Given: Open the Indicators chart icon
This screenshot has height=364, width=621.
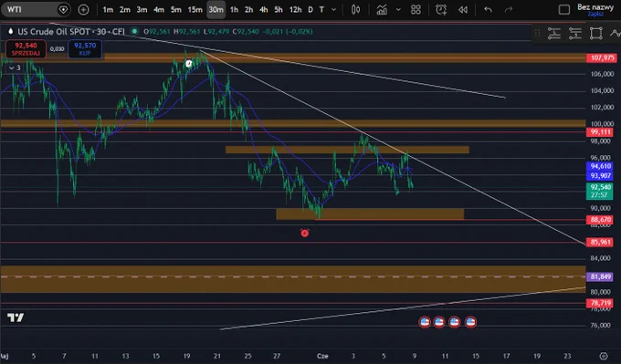Looking at the screenshot, I should coord(382,9).
